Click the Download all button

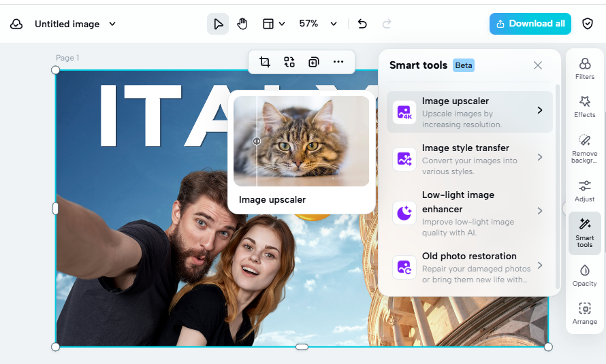tap(530, 24)
